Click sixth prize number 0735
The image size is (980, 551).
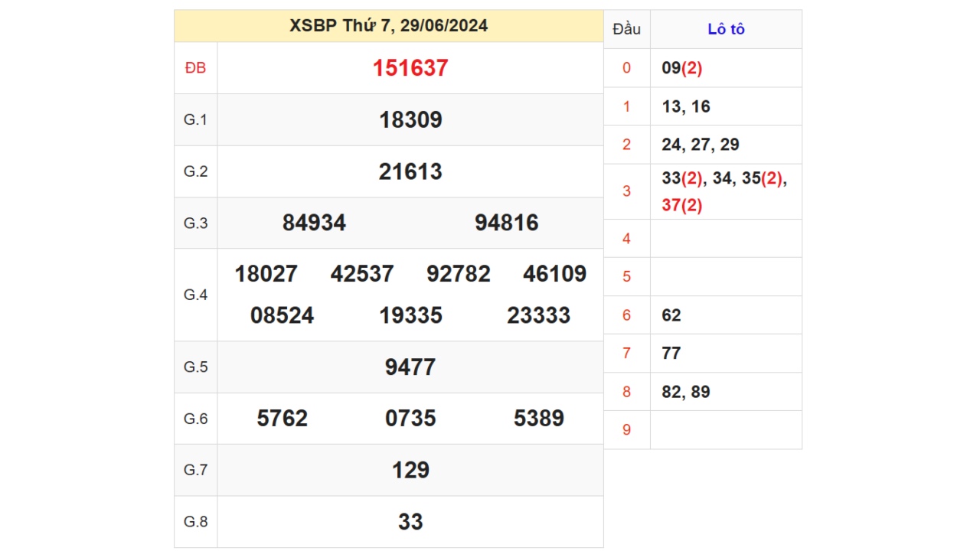tap(410, 419)
